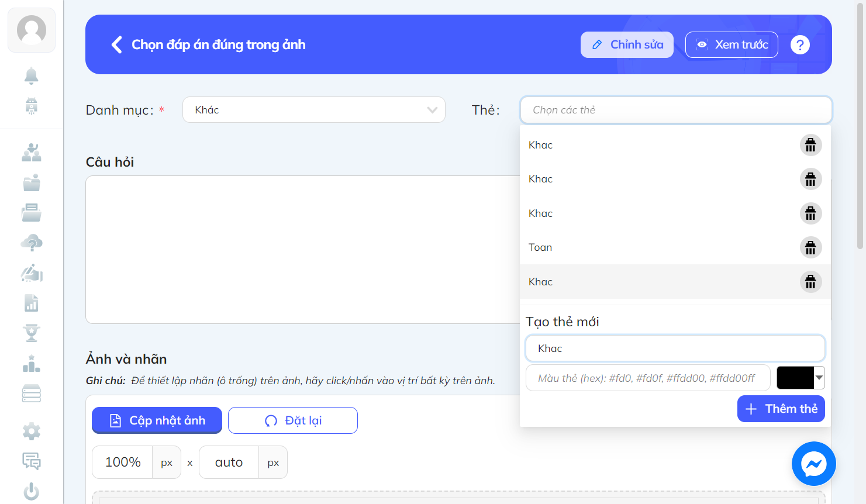The image size is (866, 504).
Task: Open the leaderboard podium sidebar icon
Action: [x=32, y=364]
